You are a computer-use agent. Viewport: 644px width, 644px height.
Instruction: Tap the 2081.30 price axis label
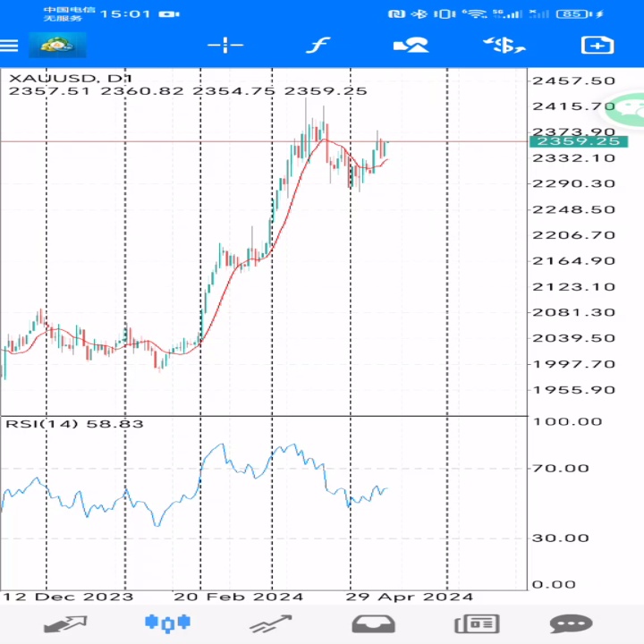(x=561, y=312)
